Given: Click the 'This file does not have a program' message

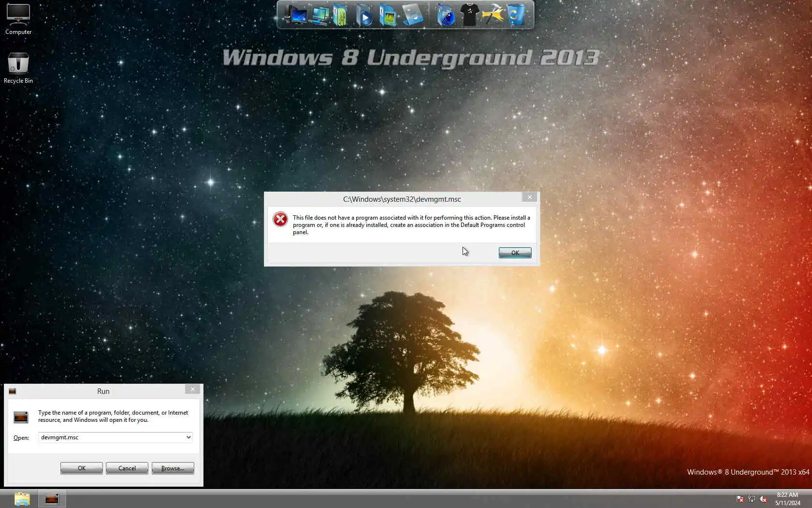Looking at the screenshot, I should (411, 225).
